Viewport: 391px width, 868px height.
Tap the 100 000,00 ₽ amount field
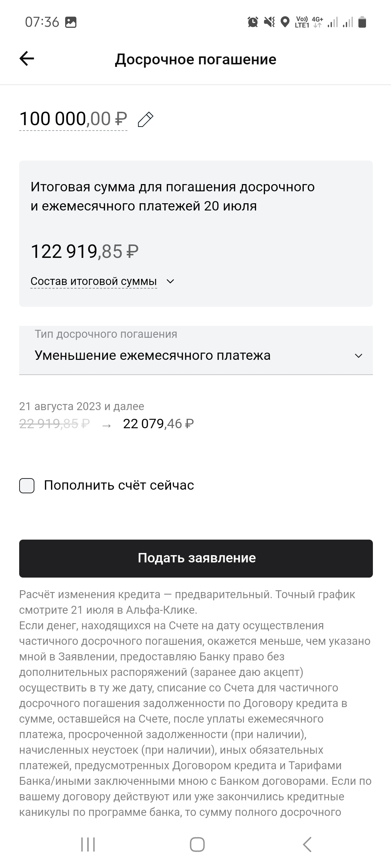tap(73, 119)
